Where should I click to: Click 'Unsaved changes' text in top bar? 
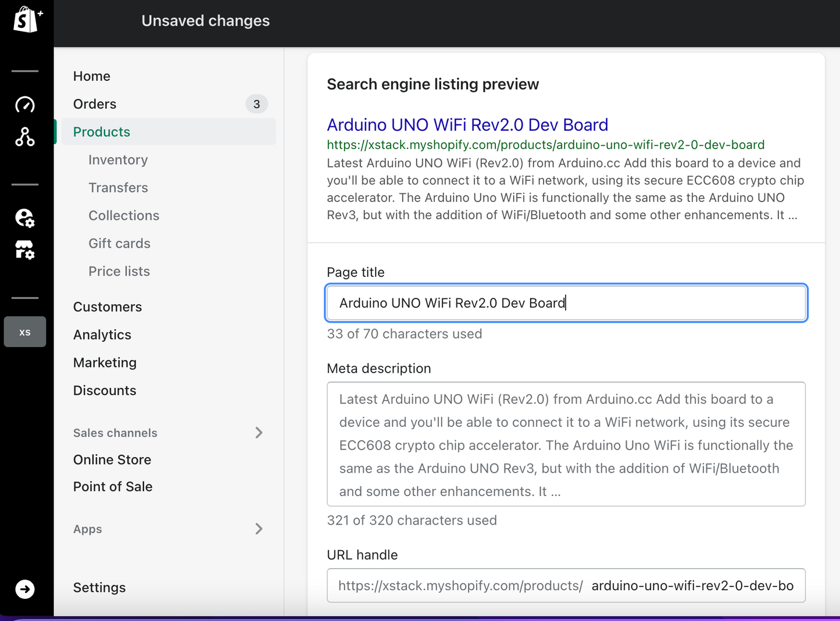pyautogui.click(x=206, y=21)
